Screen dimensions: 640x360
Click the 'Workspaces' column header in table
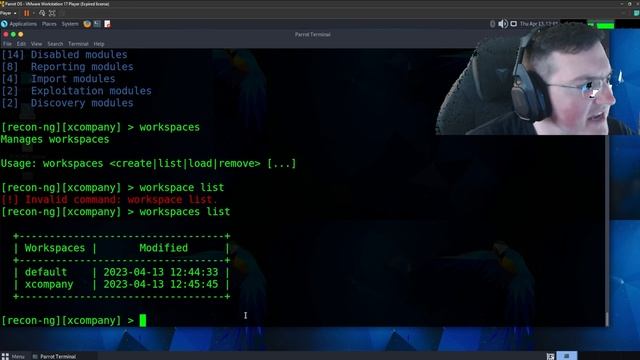click(55, 248)
